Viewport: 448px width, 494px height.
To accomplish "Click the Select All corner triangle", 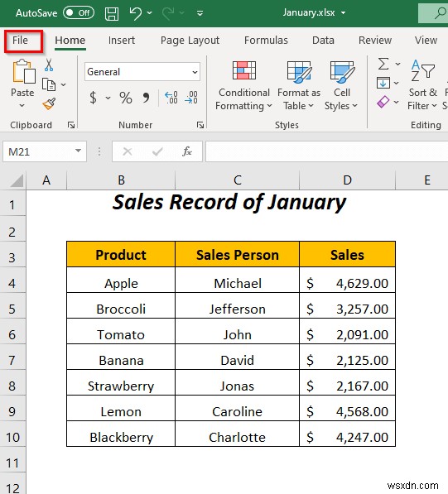I will coord(17,181).
